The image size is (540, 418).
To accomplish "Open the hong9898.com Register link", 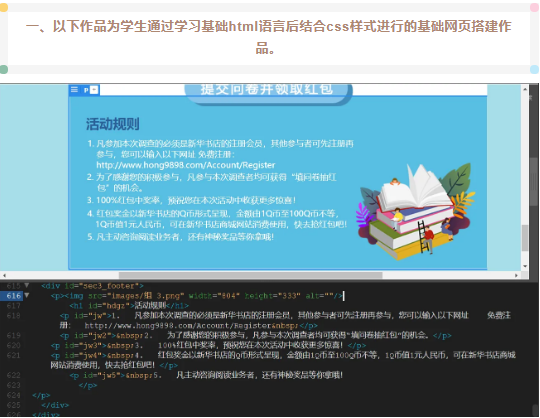I will [186, 165].
